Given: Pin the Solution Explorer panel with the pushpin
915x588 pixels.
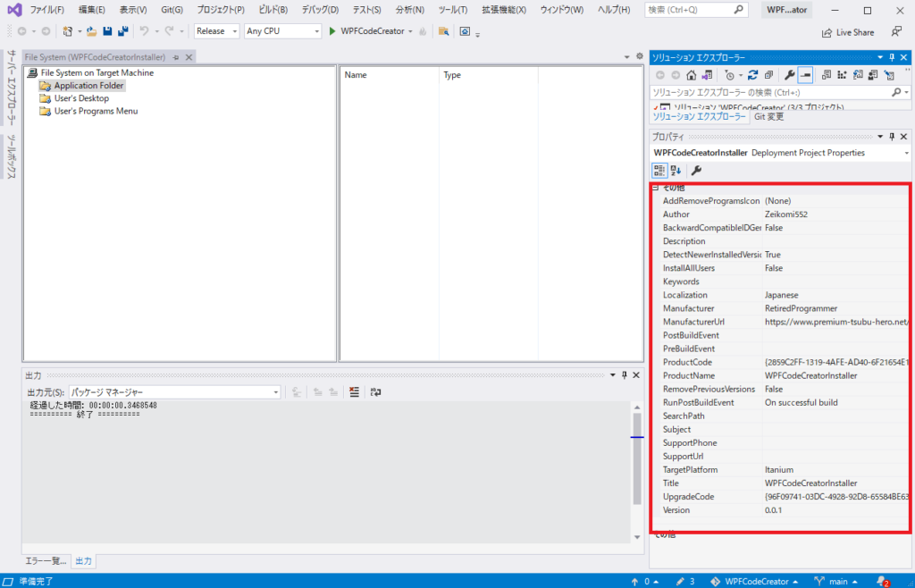Looking at the screenshot, I should tap(892, 58).
